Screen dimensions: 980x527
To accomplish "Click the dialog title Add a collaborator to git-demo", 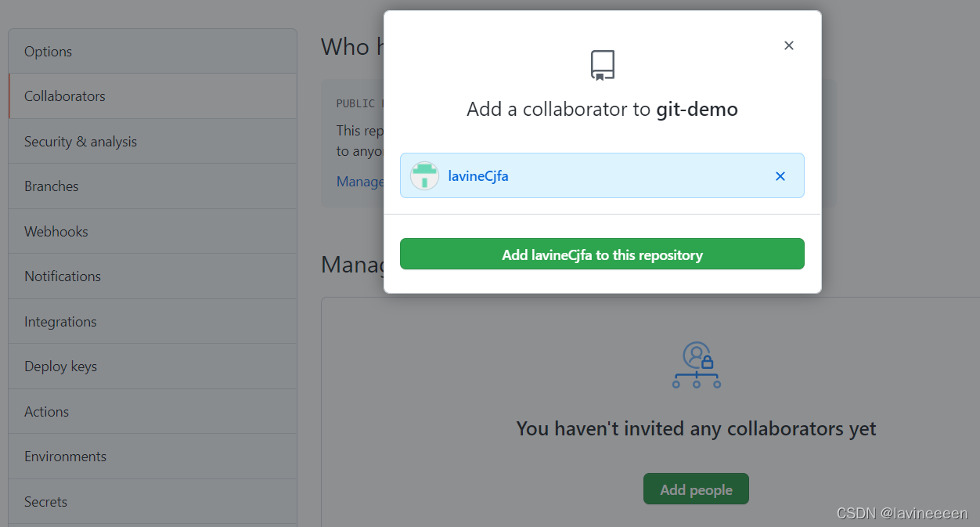I will 602,109.
